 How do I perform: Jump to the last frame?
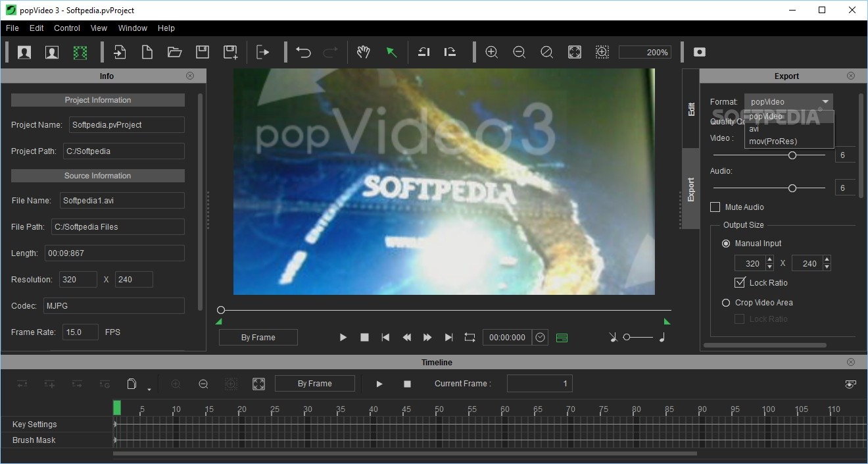[x=448, y=337]
